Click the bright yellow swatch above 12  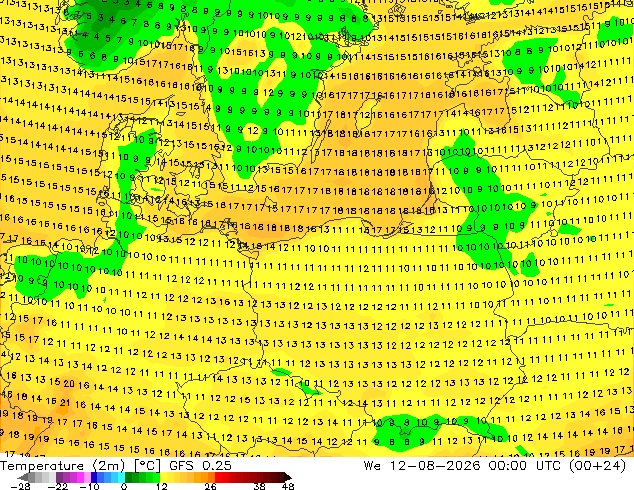(x=163, y=477)
